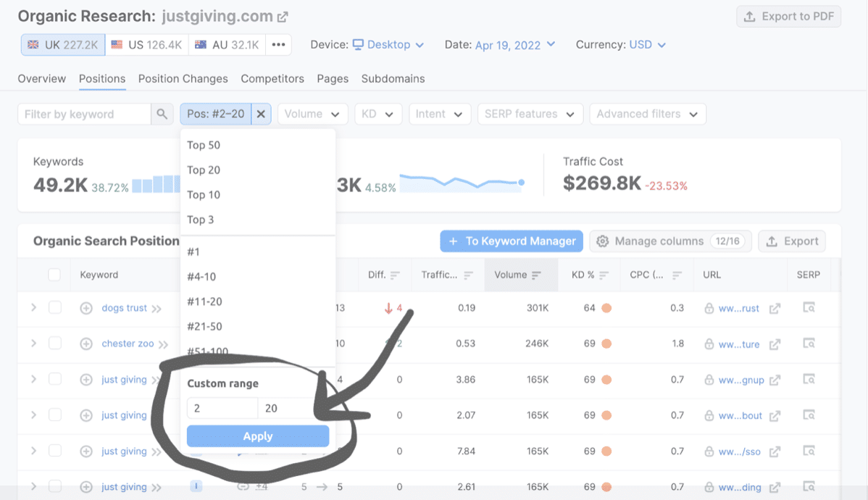Add dogs trust keyword with plus icon
868x500 pixels.
click(x=86, y=309)
